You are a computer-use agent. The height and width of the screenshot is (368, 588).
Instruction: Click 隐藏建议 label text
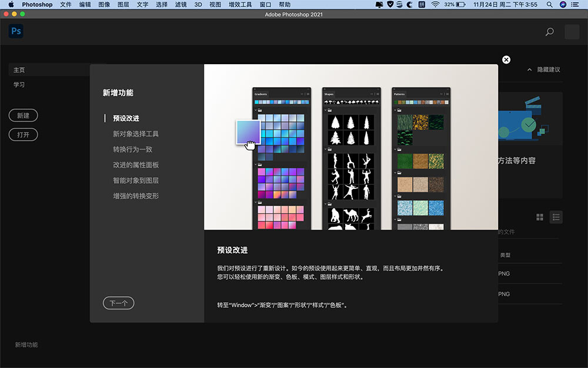pos(549,69)
